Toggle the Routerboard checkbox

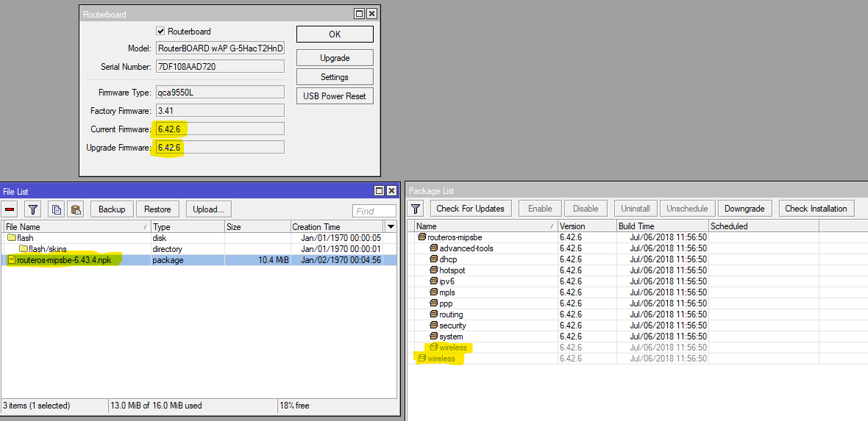[160, 32]
